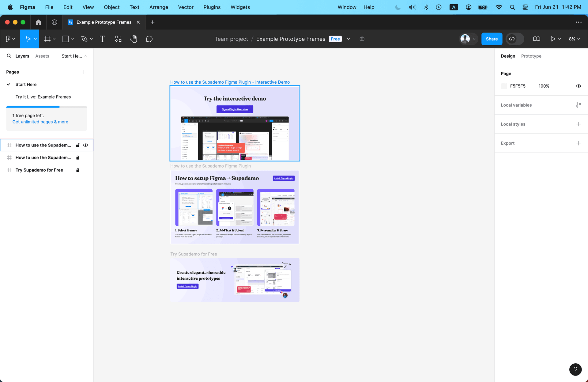Image resolution: width=588 pixels, height=382 pixels.
Task: Open the Libraries book icon
Action: (x=537, y=39)
